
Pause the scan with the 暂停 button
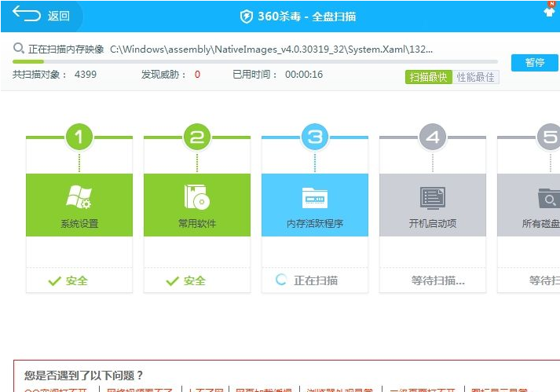point(534,63)
